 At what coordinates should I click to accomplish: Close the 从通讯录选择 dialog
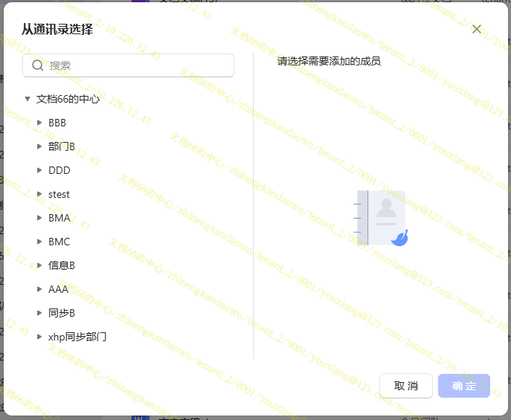click(x=477, y=29)
